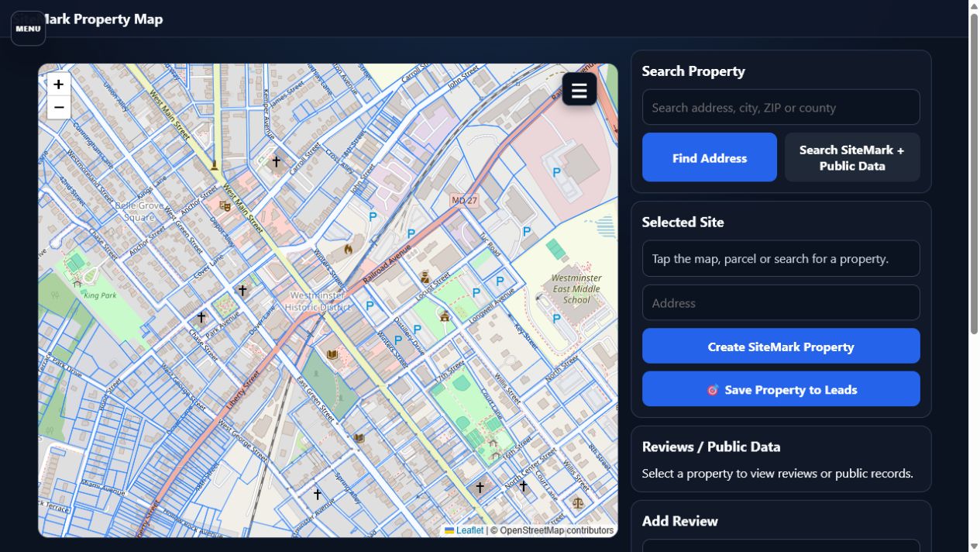The height and width of the screenshot is (552, 980).
Task: Click the 'Locust Street' street label
Action: point(432,288)
